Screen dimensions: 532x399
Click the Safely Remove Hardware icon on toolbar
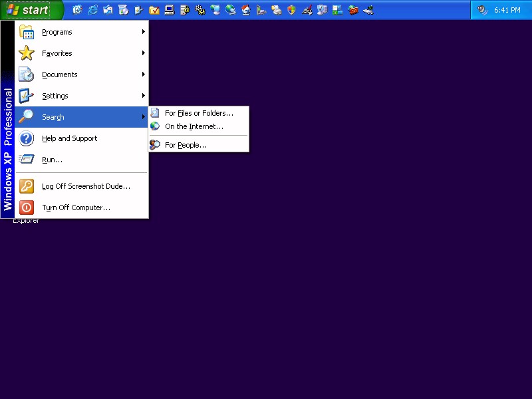click(x=368, y=10)
